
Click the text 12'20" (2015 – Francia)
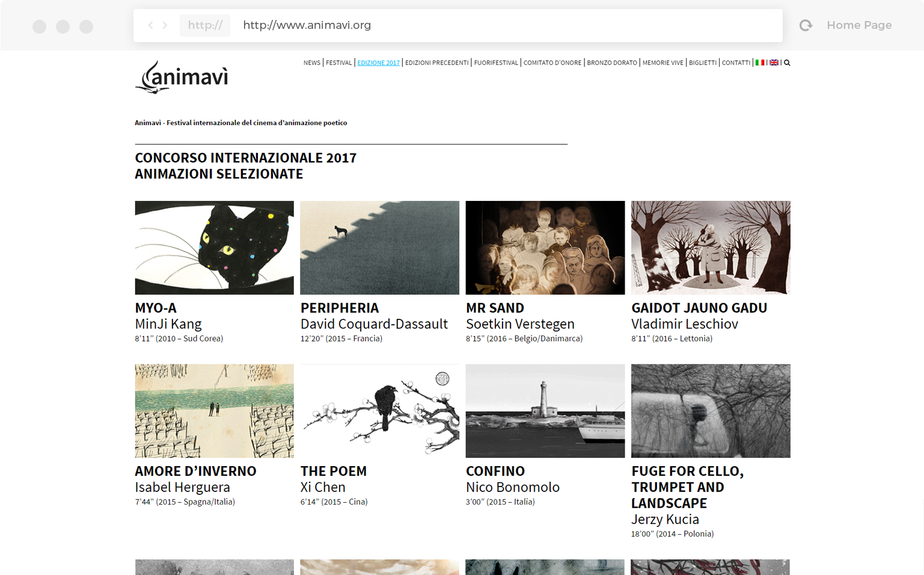pos(341,339)
